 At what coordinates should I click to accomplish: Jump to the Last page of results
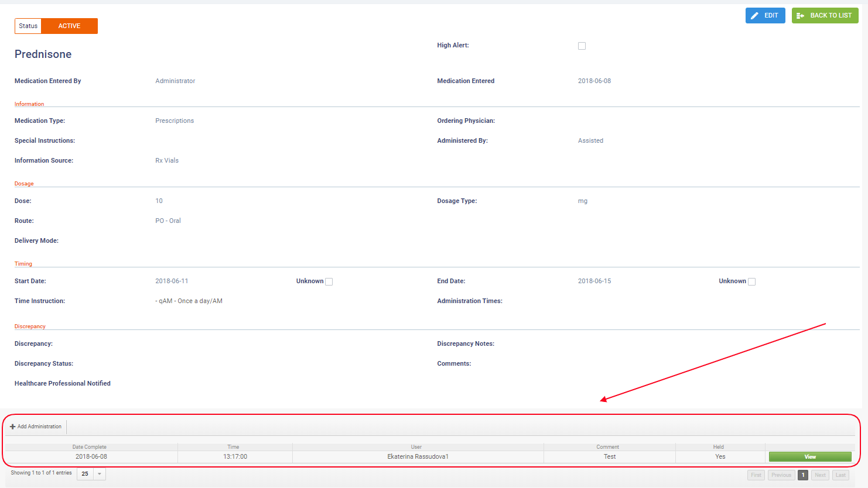coord(840,475)
